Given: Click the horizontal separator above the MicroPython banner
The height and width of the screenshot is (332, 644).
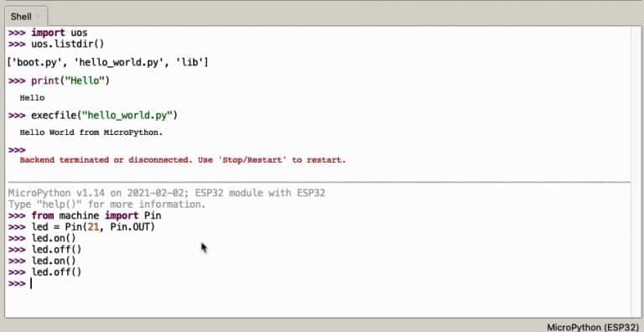Looking at the screenshot, I should pos(319,182).
